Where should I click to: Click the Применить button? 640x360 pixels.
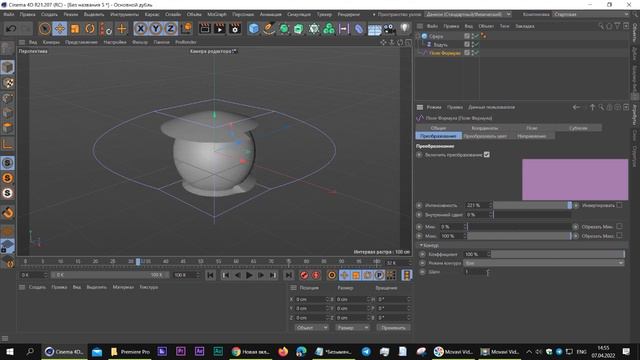[x=393, y=328]
